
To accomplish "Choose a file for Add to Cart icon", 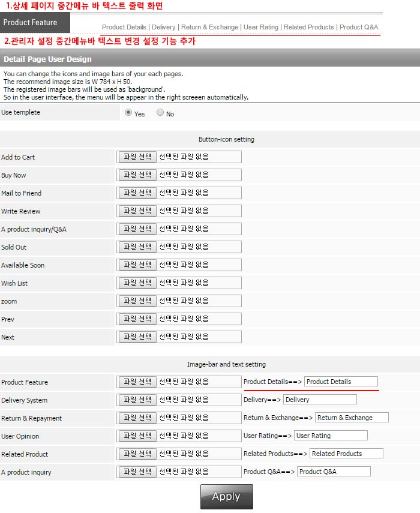I will coord(137,157).
